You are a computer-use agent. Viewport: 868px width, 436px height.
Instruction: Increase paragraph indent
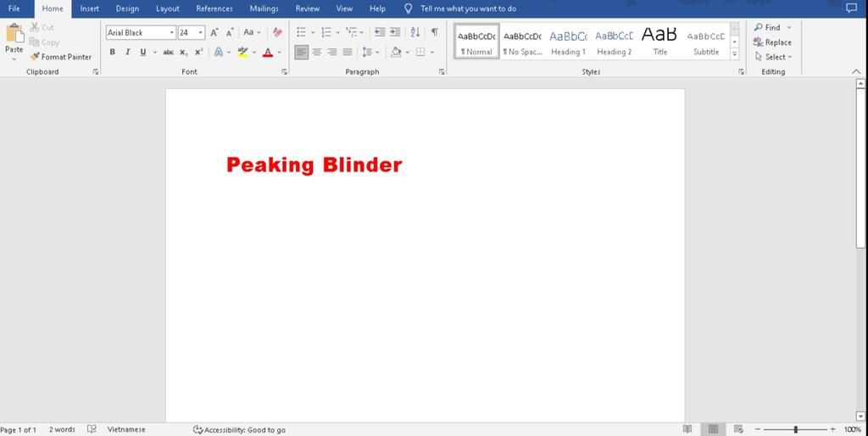[395, 32]
